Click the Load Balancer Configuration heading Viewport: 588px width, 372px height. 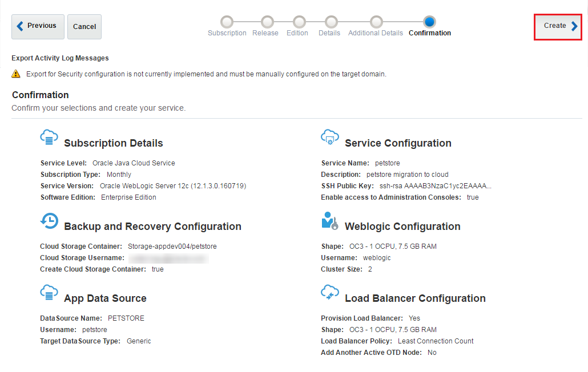click(x=415, y=298)
